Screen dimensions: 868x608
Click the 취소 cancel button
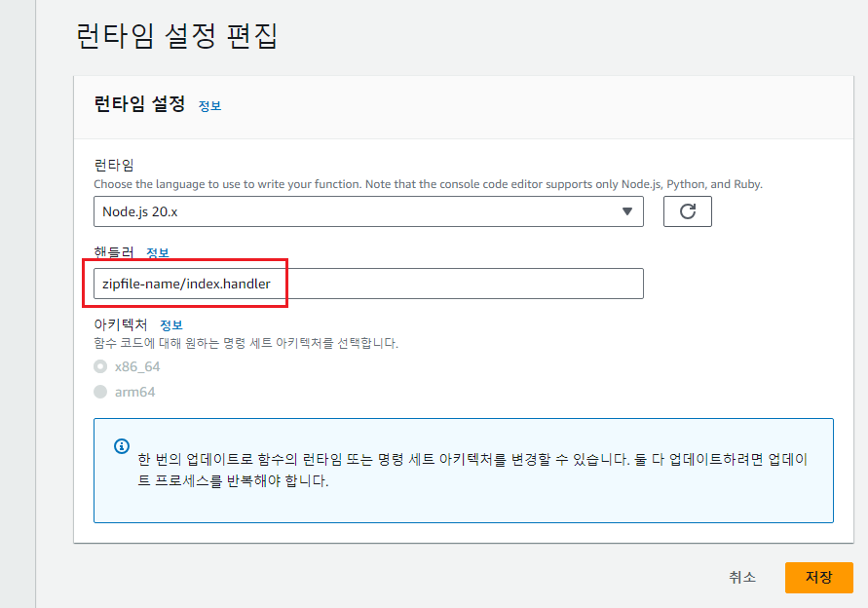[741, 578]
